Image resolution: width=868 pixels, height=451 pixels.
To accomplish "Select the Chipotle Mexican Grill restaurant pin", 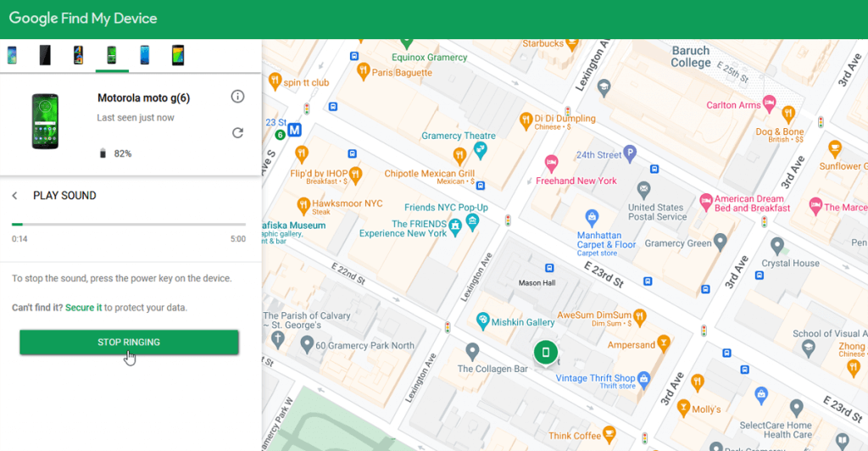I will click(459, 155).
